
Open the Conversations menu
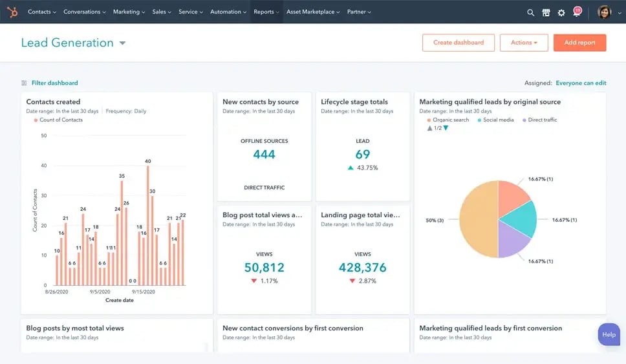click(x=85, y=12)
